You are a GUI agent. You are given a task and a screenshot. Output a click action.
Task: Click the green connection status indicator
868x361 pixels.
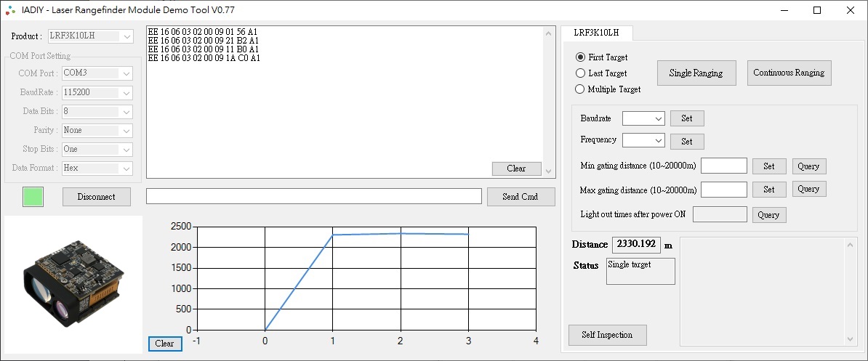pyautogui.click(x=33, y=197)
